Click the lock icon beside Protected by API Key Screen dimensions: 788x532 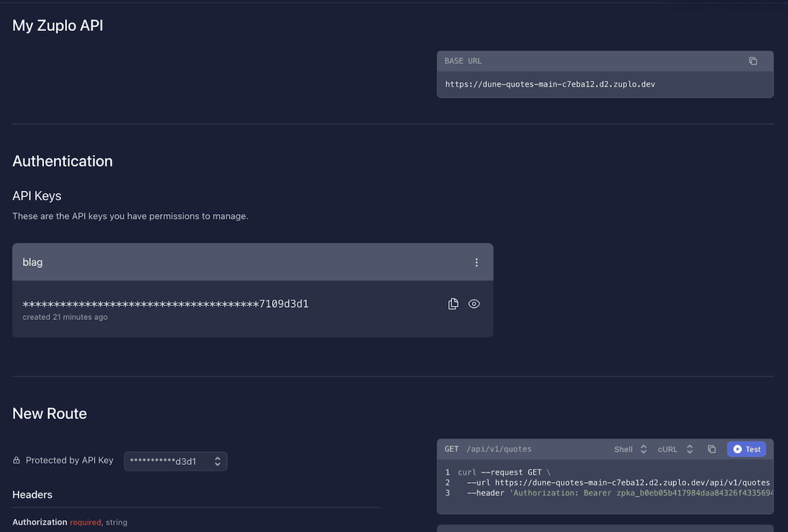pyautogui.click(x=16, y=460)
